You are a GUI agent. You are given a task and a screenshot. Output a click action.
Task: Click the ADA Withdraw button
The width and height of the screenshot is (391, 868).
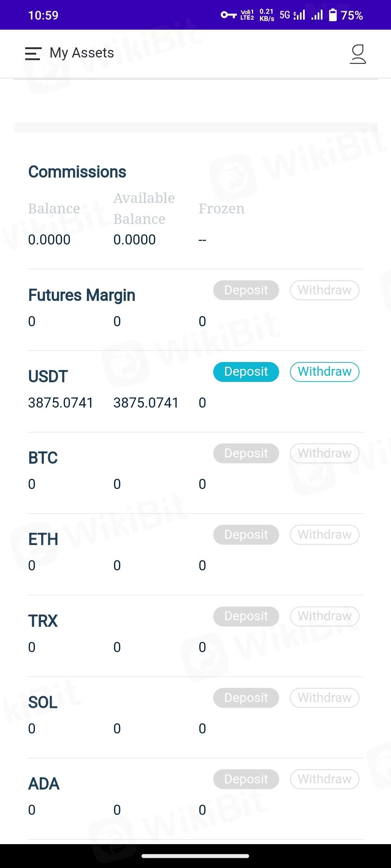(324, 779)
